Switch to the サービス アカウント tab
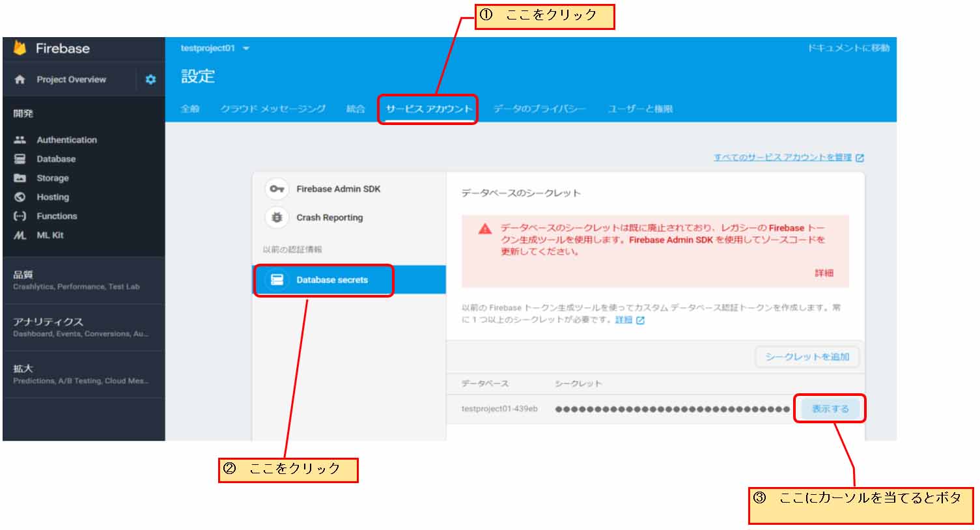 [428, 109]
